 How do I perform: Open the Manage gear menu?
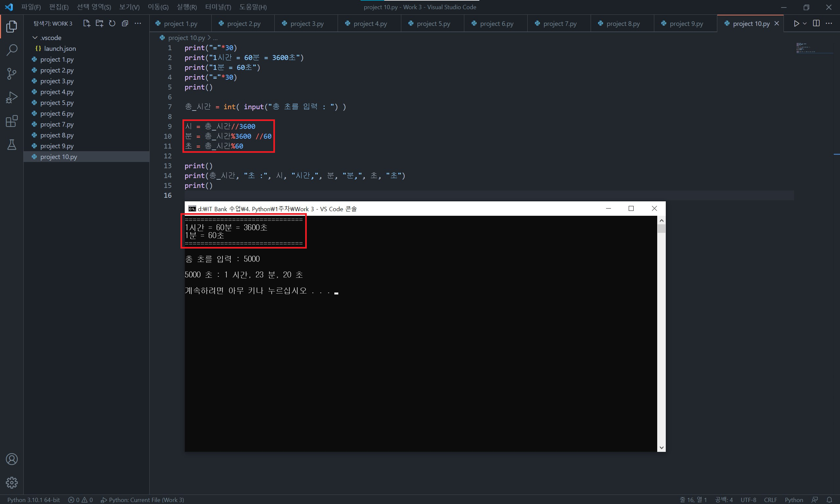tap(11, 482)
